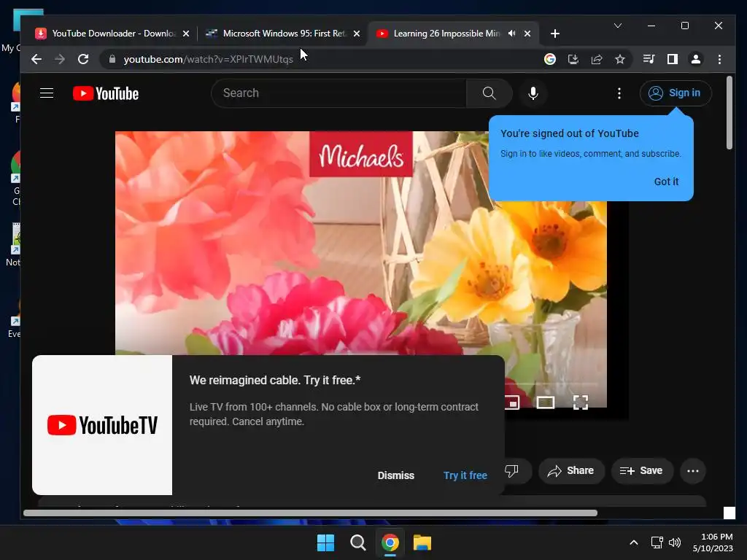747x560 pixels.
Task: Close the YouTube Downloader tab
Action: tap(186, 34)
